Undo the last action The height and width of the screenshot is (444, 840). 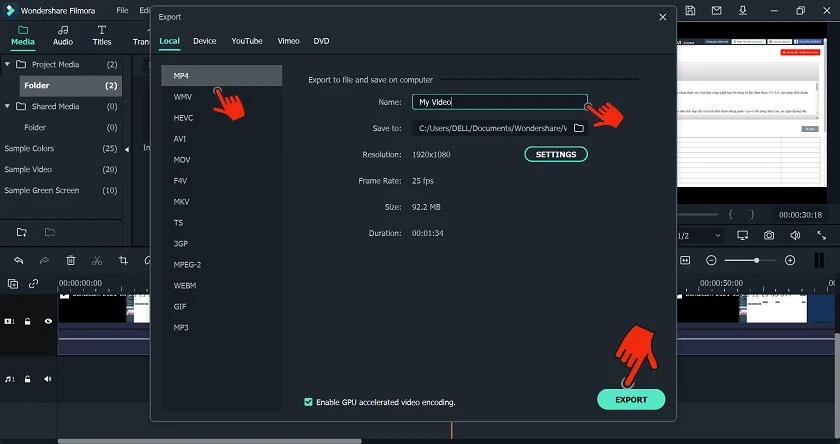(x=18, y=260)
